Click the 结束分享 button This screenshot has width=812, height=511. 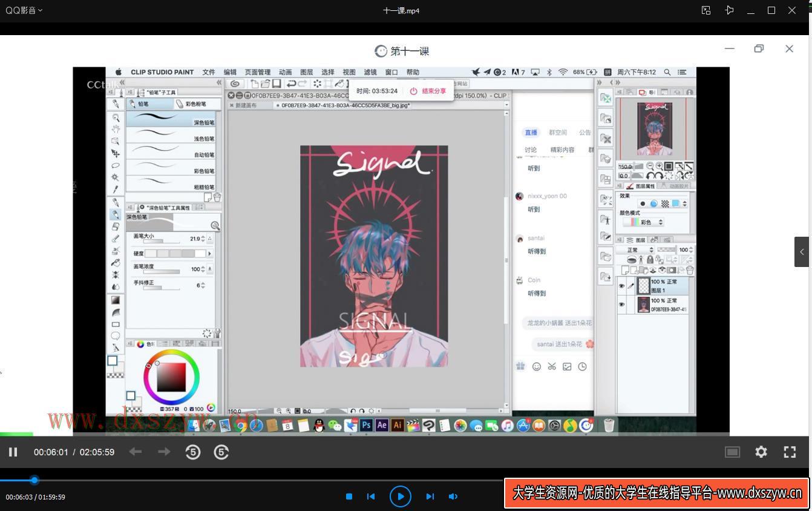428,91
